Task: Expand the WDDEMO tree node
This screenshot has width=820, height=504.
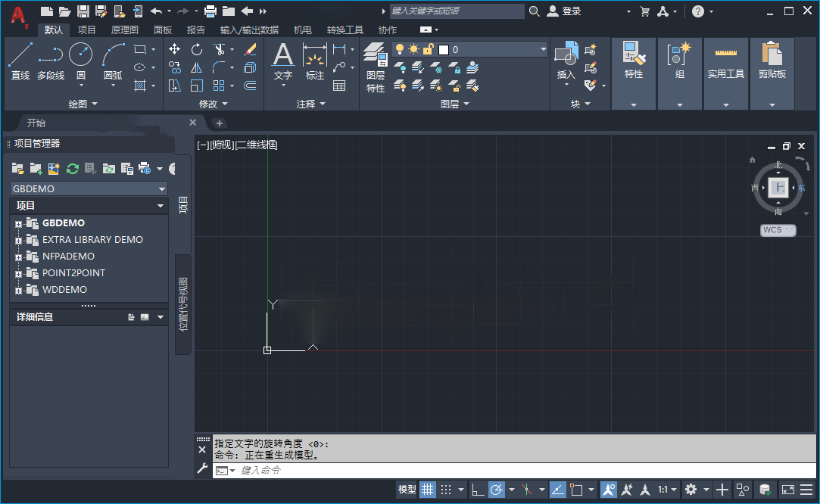Action: (18, 291)
